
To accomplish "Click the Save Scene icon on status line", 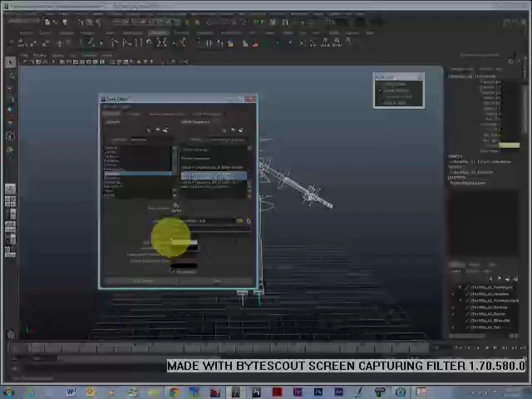I will coord(65,22).
